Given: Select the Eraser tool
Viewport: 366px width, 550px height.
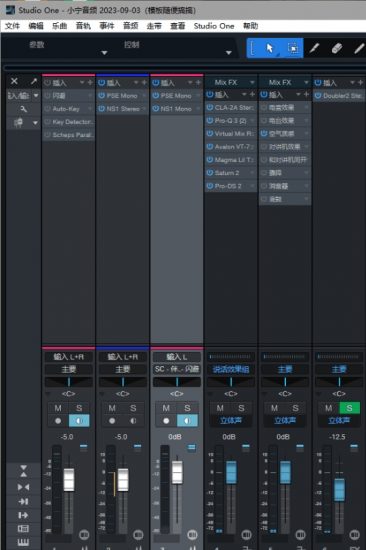Looking at the screenshot, I should click(x=337, y=48).
